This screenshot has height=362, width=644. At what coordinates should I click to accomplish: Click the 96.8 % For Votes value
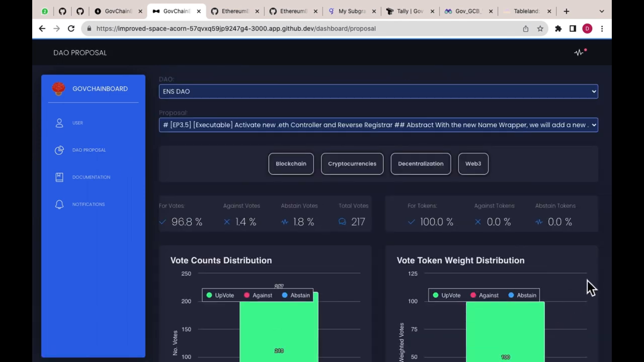coord(187,222)
